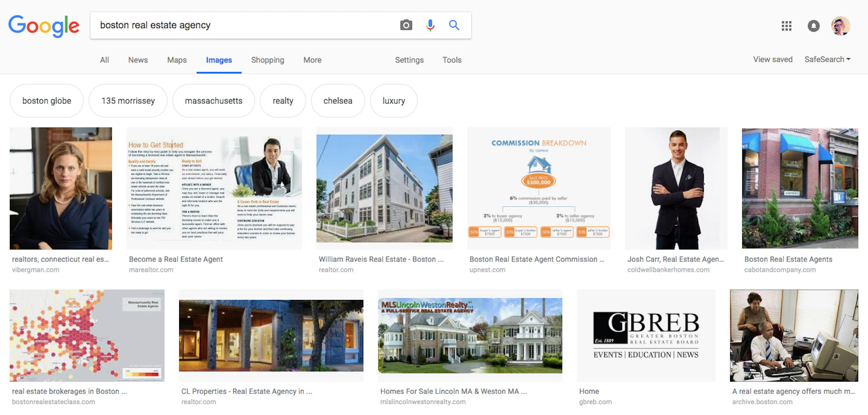
Task: Click coldwellbankerhomes.com source text
Action: coord(668,270)
